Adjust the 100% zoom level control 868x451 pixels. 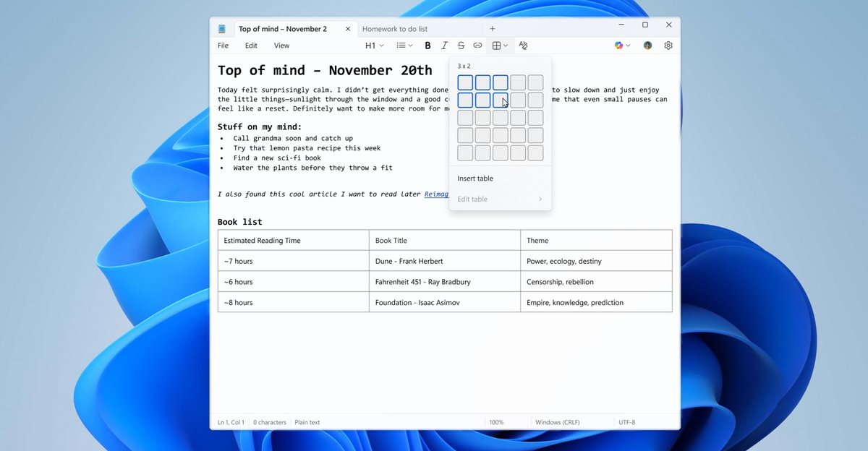pyautogui.click(x=496, y=422)
